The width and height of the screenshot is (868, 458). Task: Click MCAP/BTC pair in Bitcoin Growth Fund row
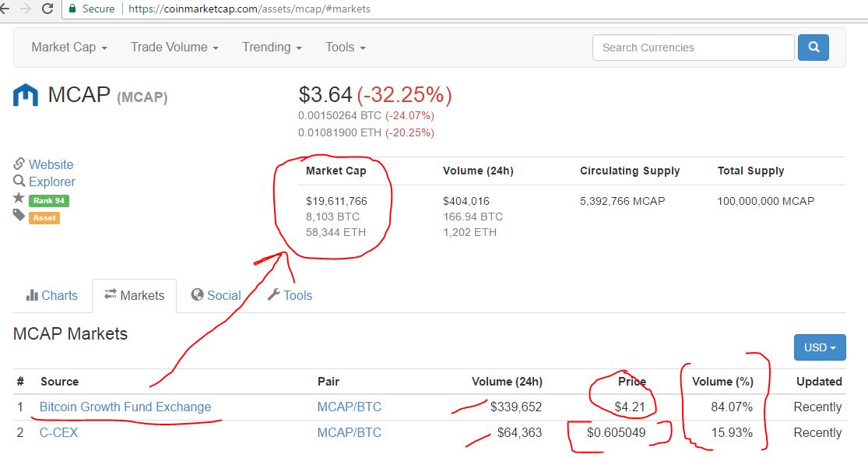(x=350, y=407)
